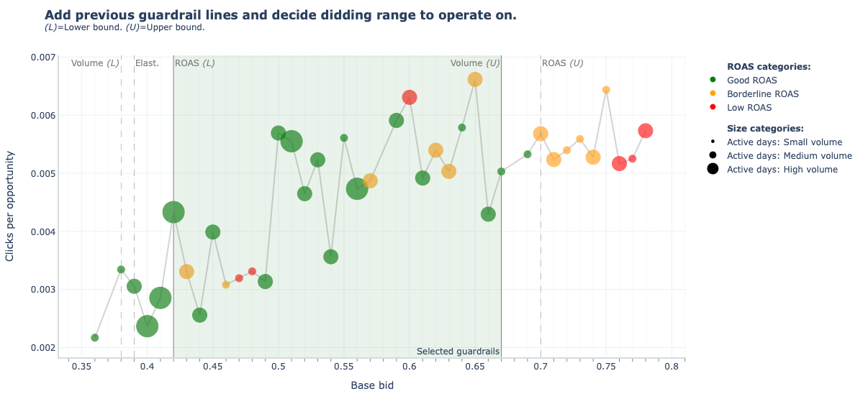The height and width of the screenshot is (404, 868).
Task: Click the "Elast." guardrail label
Action: click(147, 63)
